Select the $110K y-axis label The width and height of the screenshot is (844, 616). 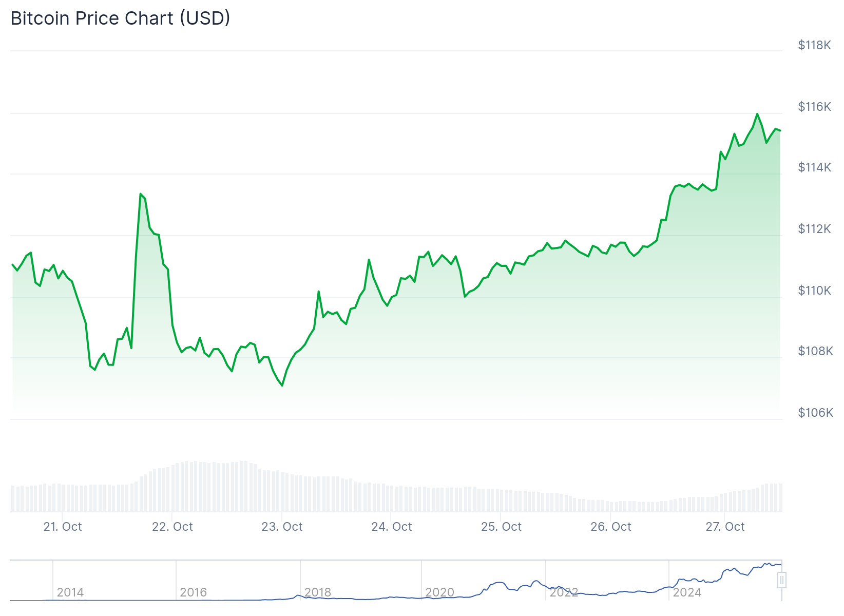(x=814, y=291)
